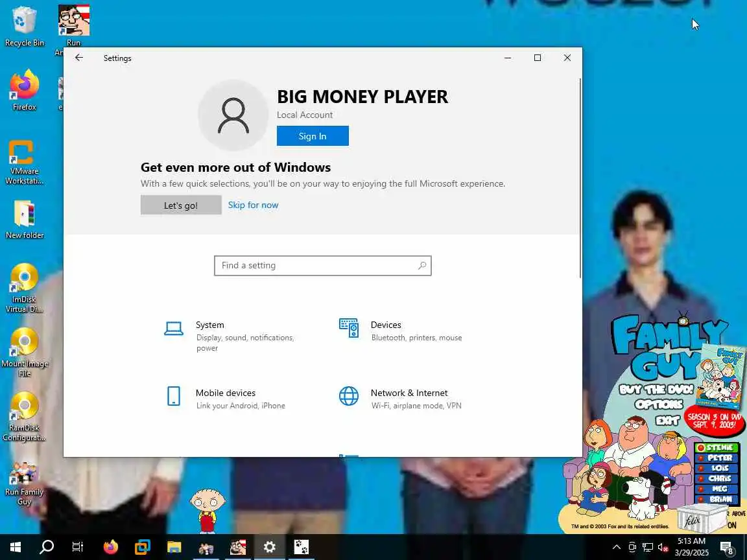The image size is (747, 560).
Task: Select the ImDisk Virtual Disk shortcut
Action: (24, 288)
